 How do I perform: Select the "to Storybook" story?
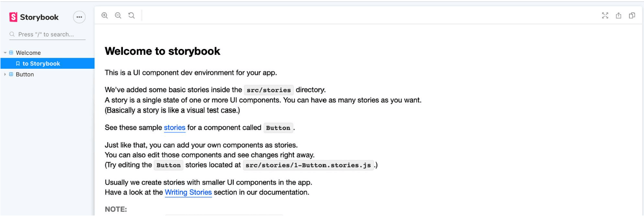tap(41, 64)
